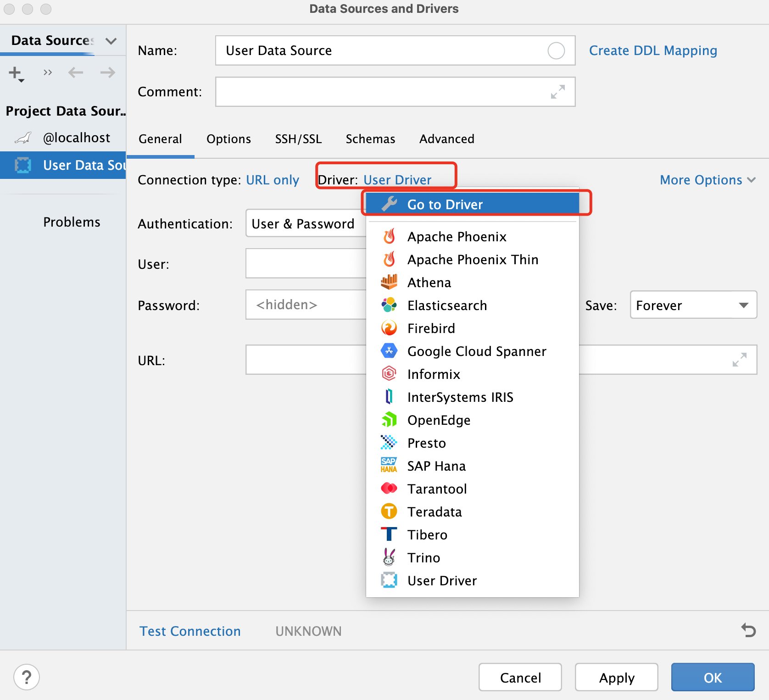Navigate back with left arrow icon
769x700 pixels.
click(76, 72)
